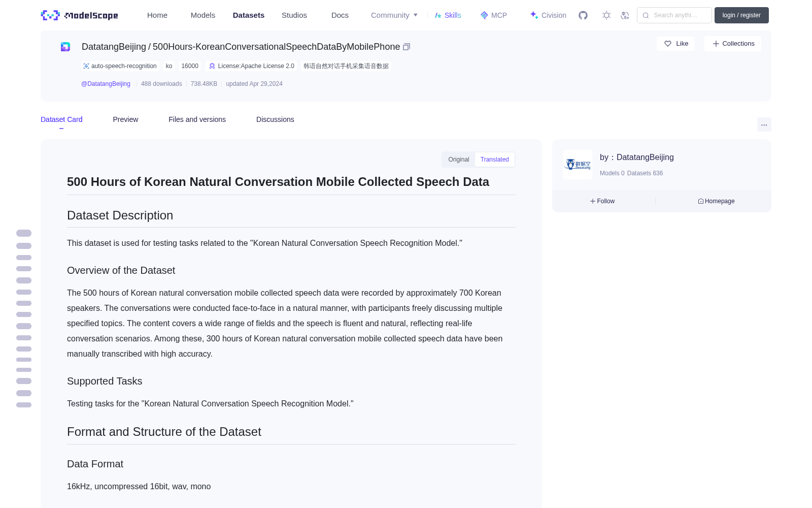Visit the DatatangBeijing Homepage
The image size is (812, 508).
(716, 201)
